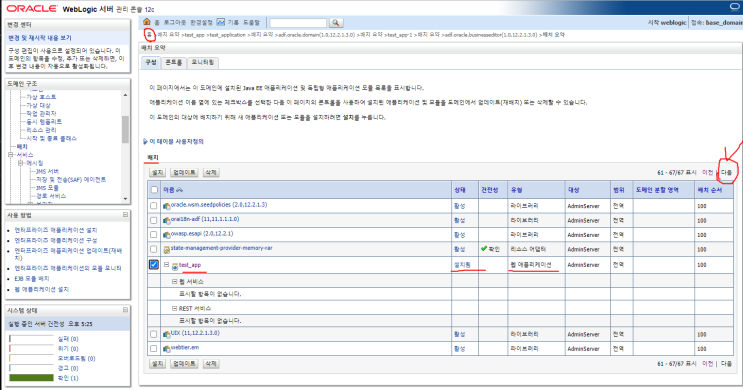
Task: Open 도움말 in the top toolbar
Action: (x=252, y=22)
